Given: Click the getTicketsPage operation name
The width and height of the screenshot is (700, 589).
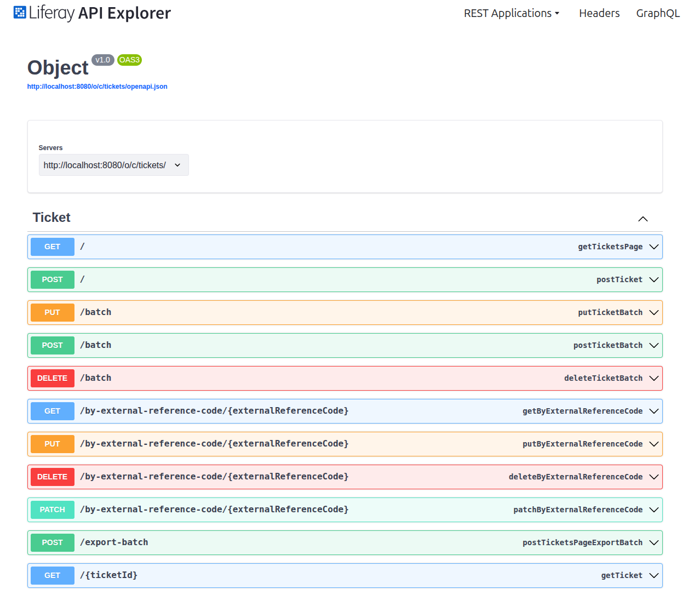Looking at the screenshot, I should point(610,247).
